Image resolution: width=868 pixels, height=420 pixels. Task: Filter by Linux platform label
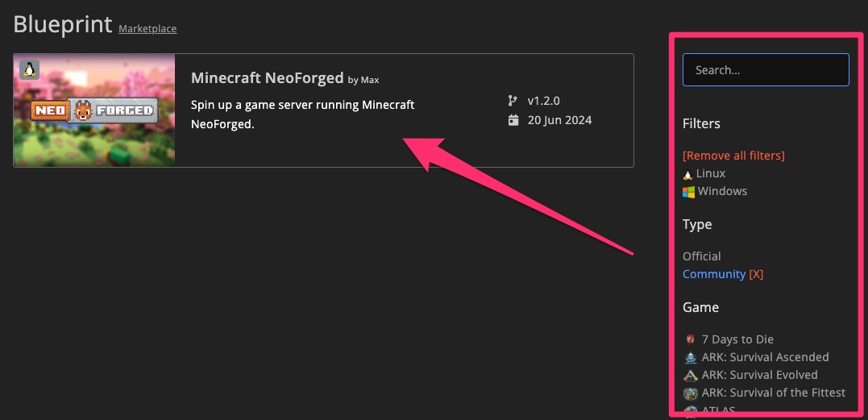pyautogui.click(x=711, y=173)
